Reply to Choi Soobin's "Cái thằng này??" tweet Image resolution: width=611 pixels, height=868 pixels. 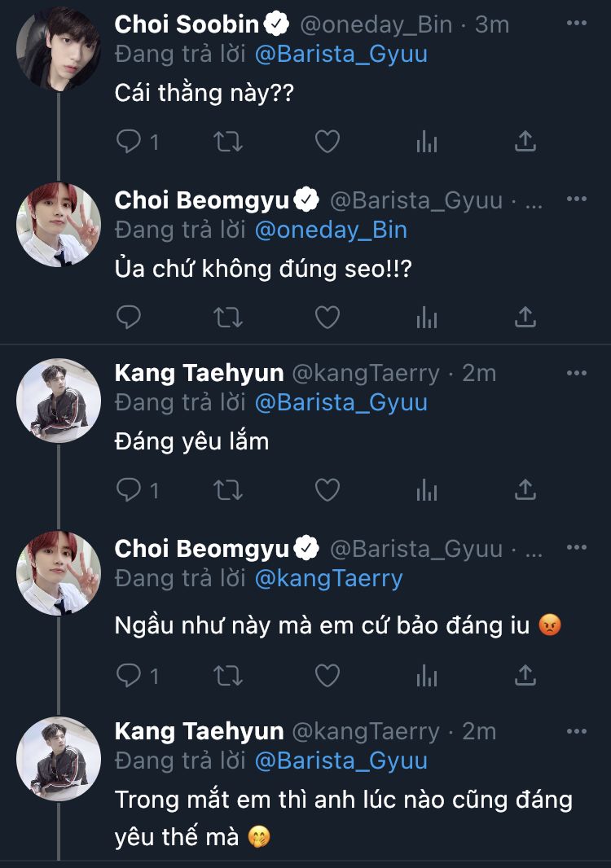(x=130, y=142)
